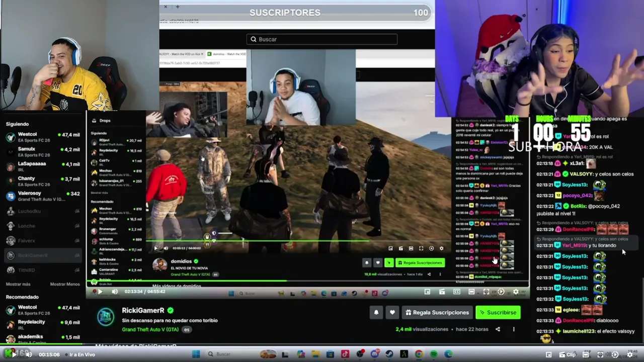644x362 pixels.
Task: Toggle theater mode in RickiGamerR VOD player
Action: click(x=471, y=292)
